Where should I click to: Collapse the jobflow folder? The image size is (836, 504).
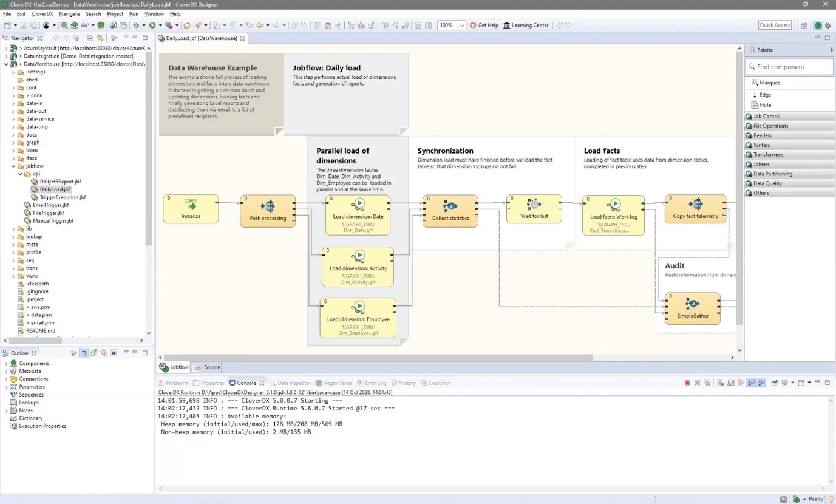tap(13, 166)
